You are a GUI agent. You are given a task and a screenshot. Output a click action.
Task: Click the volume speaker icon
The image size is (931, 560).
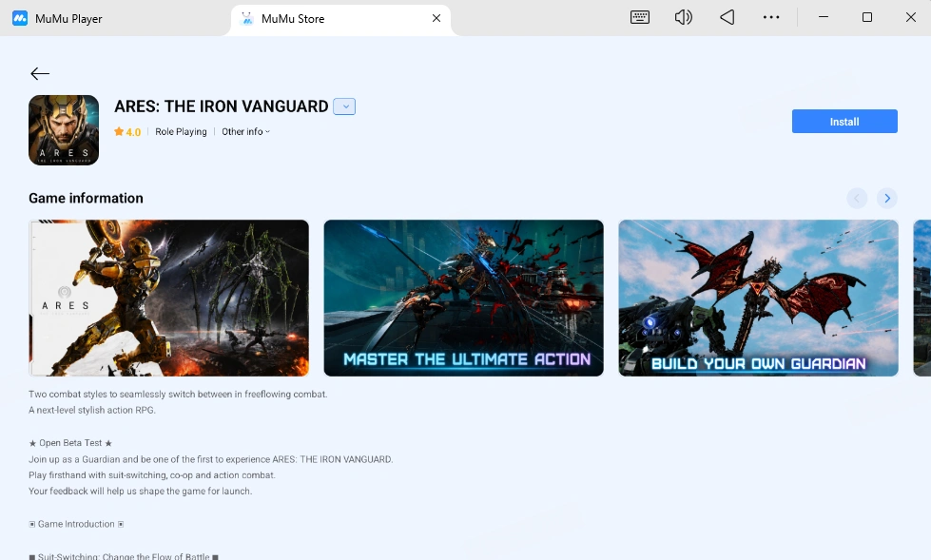(684, 17)
